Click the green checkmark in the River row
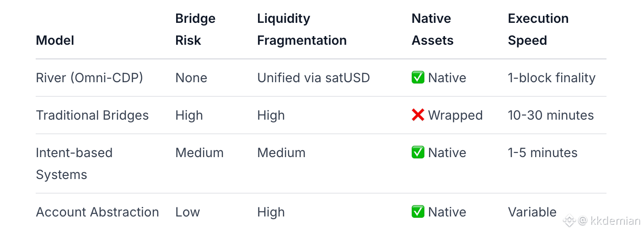The image size is (644, 232). [x=418, y=78]
